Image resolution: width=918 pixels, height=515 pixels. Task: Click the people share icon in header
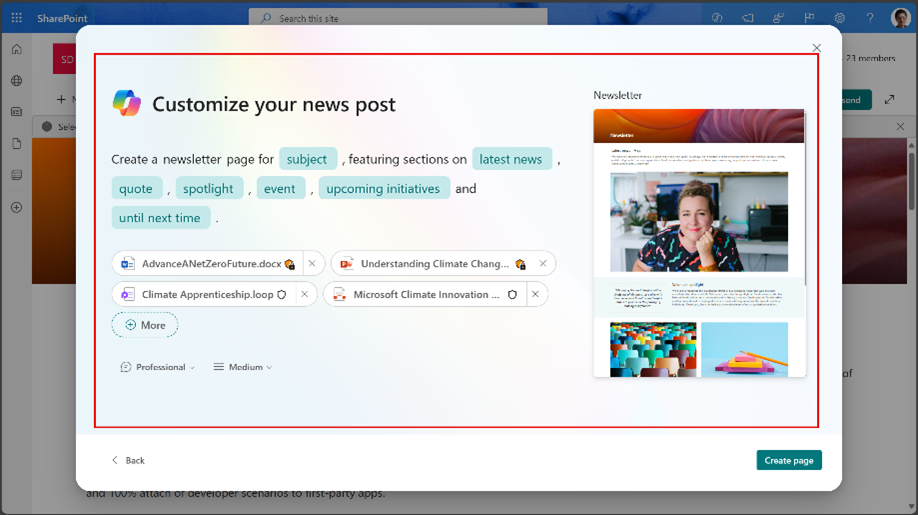(778, 18)
